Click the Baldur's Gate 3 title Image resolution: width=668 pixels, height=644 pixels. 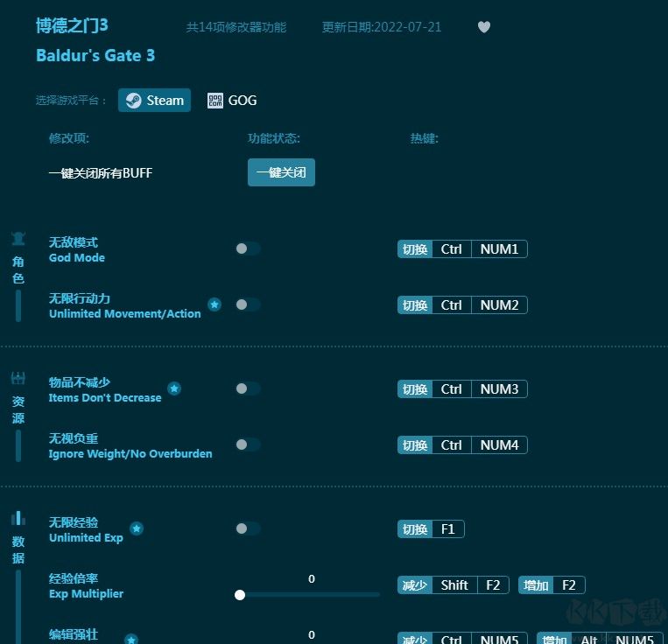pyautogui.click(x=95, y=55)
